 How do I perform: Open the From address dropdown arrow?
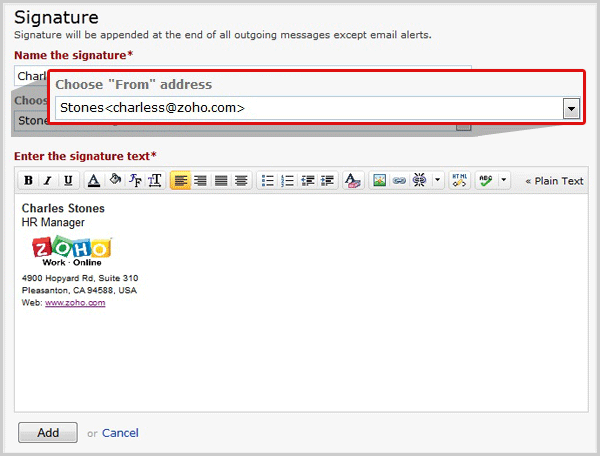(x=571, y=108)
